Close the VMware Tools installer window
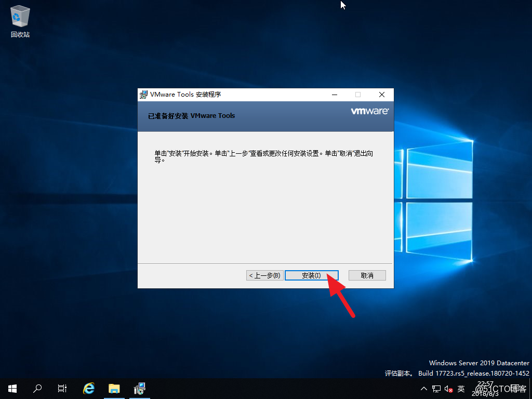Viewport: 532px width, 399px height. (x=382, y=95)
